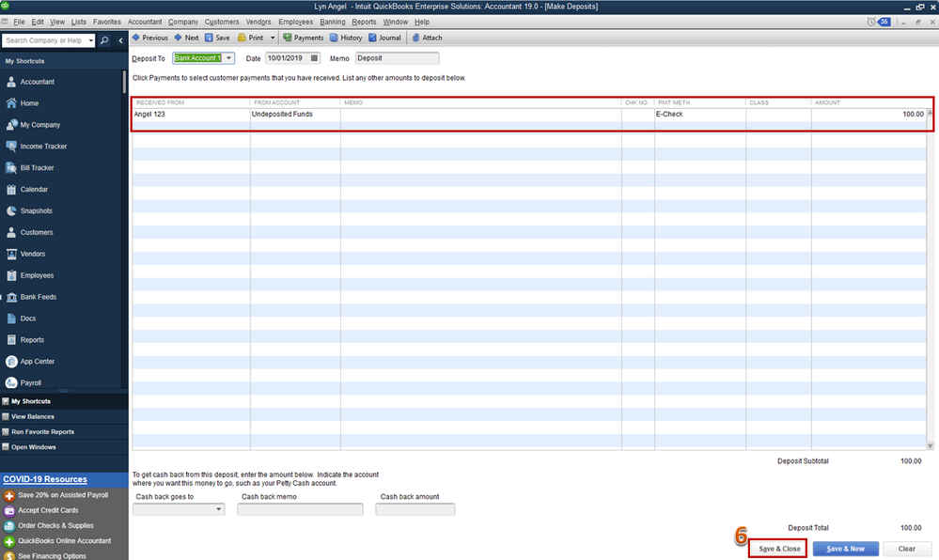
Task: Open the Banking menu
Action: pyautogui.click(x=333, y=22)
